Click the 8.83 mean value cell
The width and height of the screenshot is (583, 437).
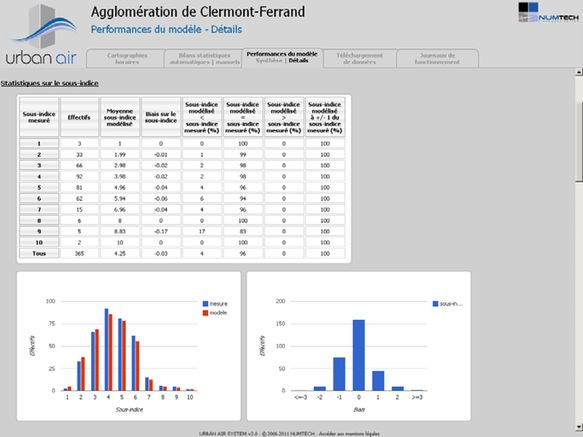click(x=120, y=231)
